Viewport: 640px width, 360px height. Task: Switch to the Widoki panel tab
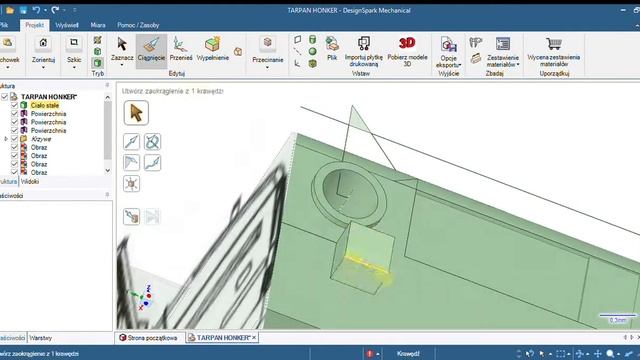click(x=30, y=182)
